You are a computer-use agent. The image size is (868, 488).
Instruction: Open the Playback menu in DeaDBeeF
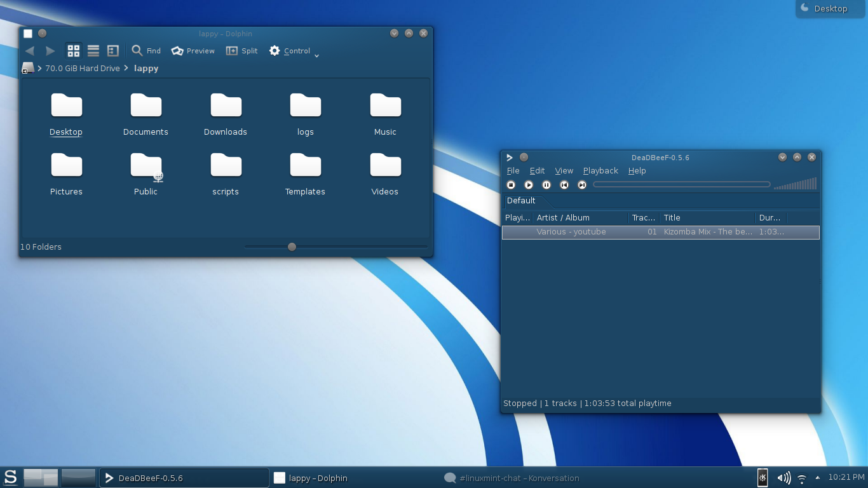600,171
